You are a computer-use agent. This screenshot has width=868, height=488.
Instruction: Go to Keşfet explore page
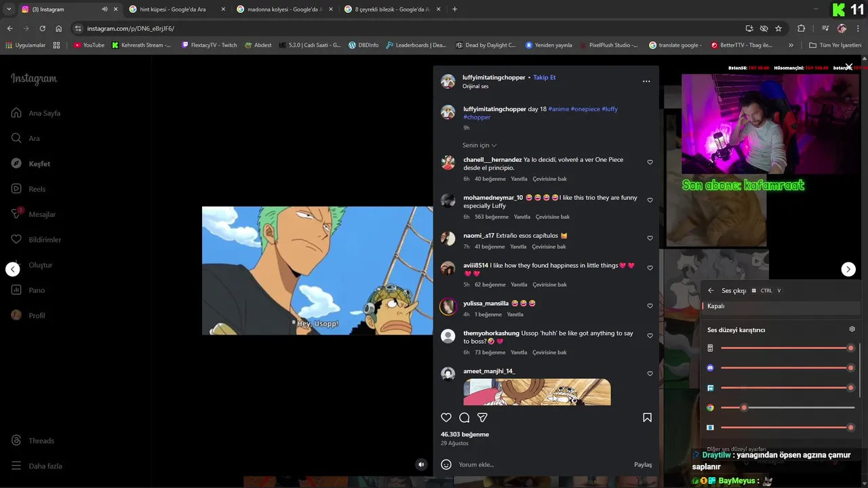point(31,163)
